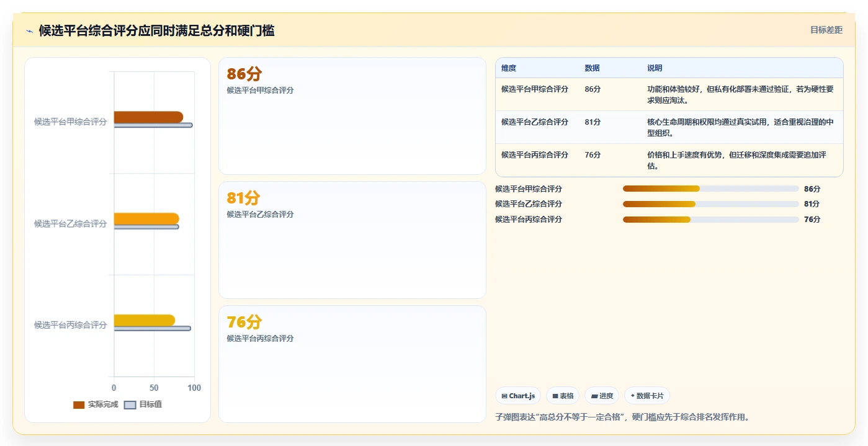Select table row cell 候选平台甲综合评分
The width and height of the screenshot is (868, 446).
[x=535, y=89]
